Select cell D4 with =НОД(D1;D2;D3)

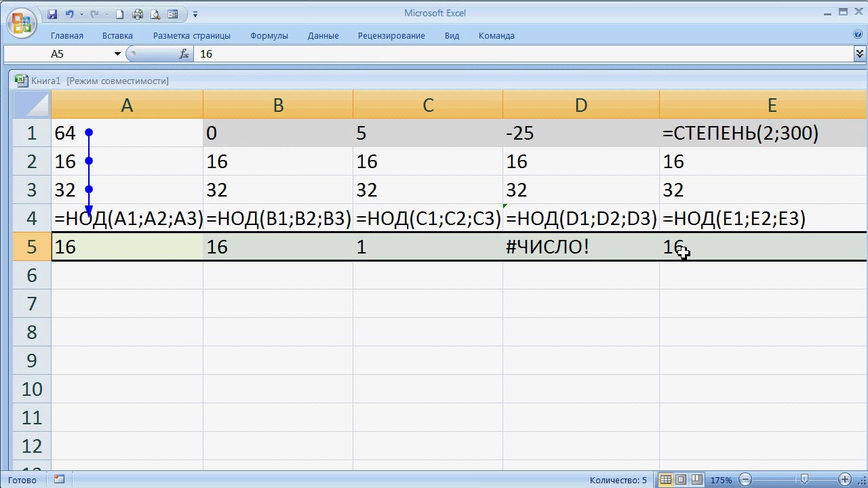click(581, 218)
